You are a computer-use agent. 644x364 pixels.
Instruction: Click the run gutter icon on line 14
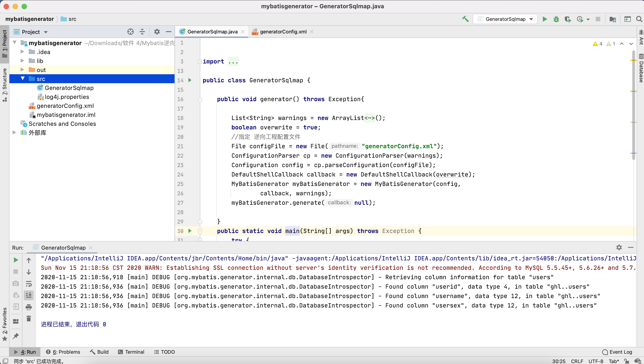(x=190, y=80)
